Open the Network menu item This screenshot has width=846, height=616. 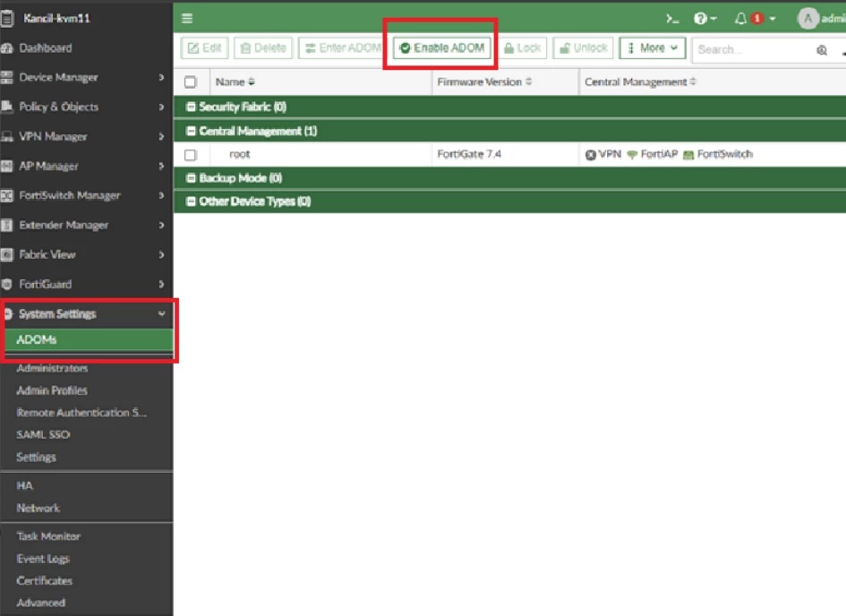tap(38, 509)
